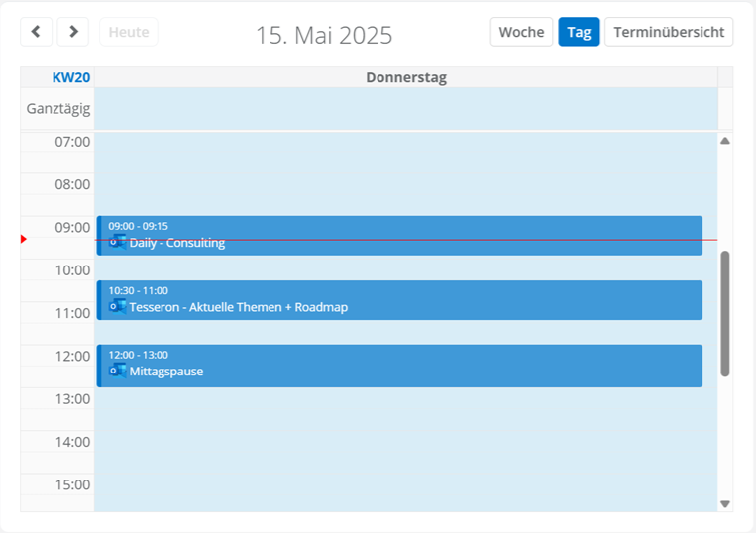Viewport: 756px width, 533px height.
Task: Select the Tag view
Action: point(579,32)
